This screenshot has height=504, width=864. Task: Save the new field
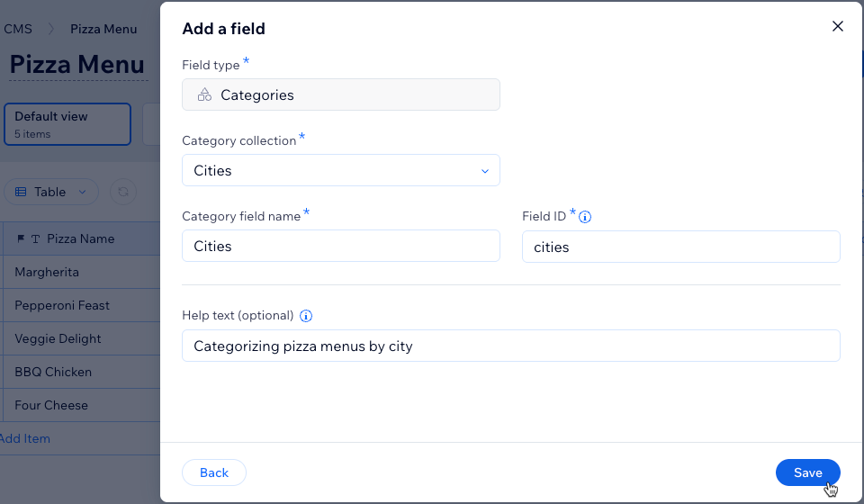(x=808, y=472)
